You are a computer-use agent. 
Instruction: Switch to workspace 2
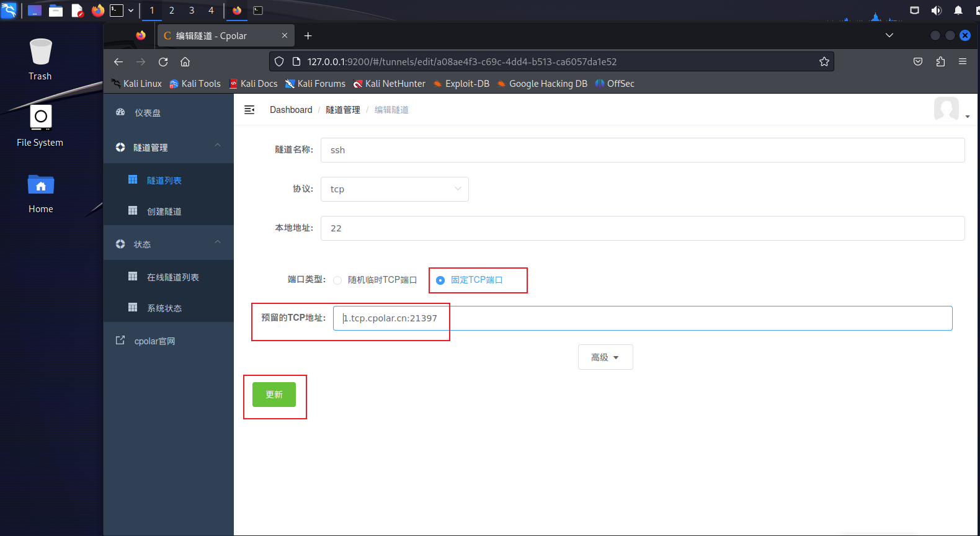click(x=172, y=11)
